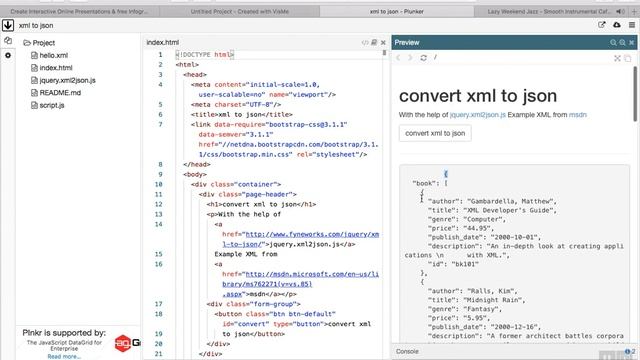This screenshot has width=640, height=360.
Task: Expand preview to fullscreen
Action: coord(617,58)
